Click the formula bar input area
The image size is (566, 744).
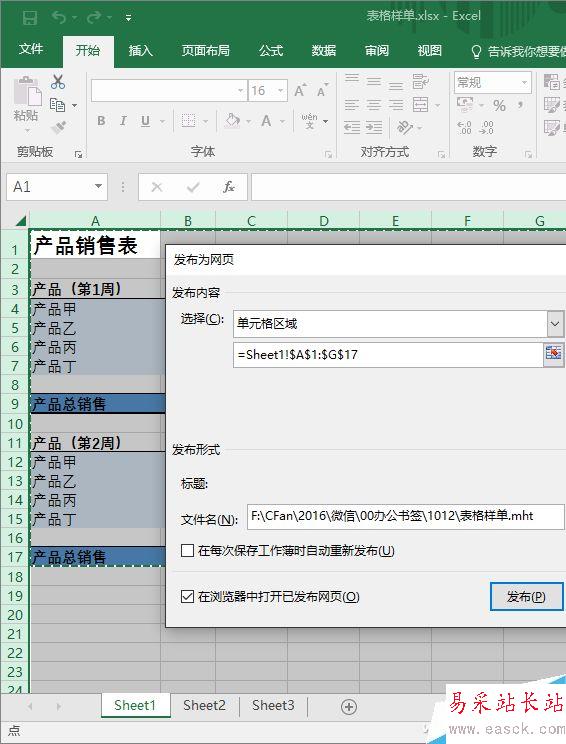click(408, 187)
